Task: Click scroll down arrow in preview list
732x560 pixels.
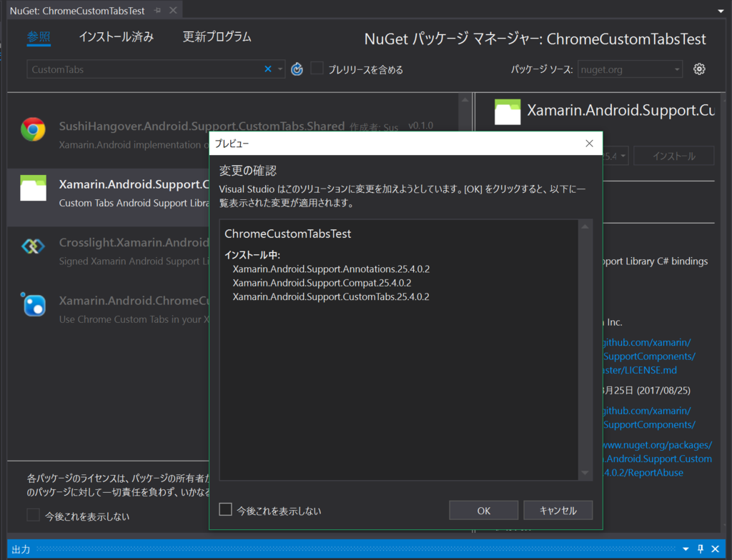Action: click(x=585, y=473)
